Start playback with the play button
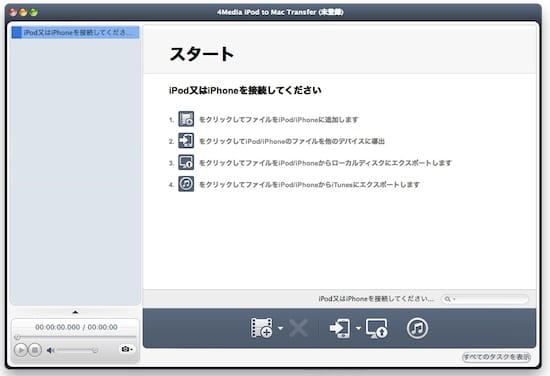Viewport: 550px width, 376px height. click(21, 350)
